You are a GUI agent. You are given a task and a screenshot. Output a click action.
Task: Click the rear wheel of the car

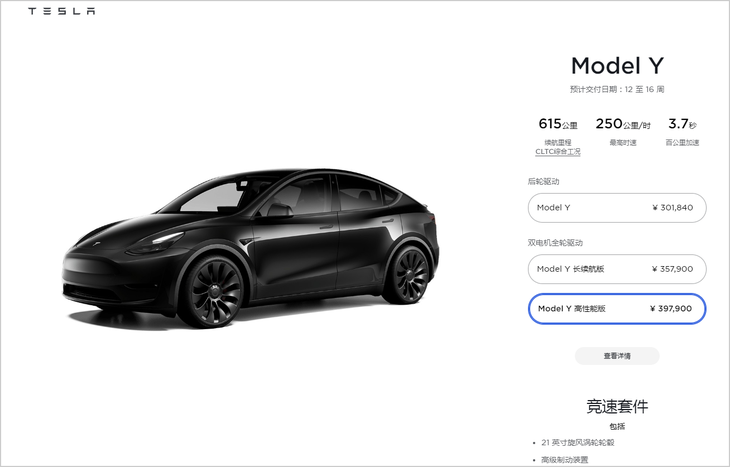click(x=408, y=275)
